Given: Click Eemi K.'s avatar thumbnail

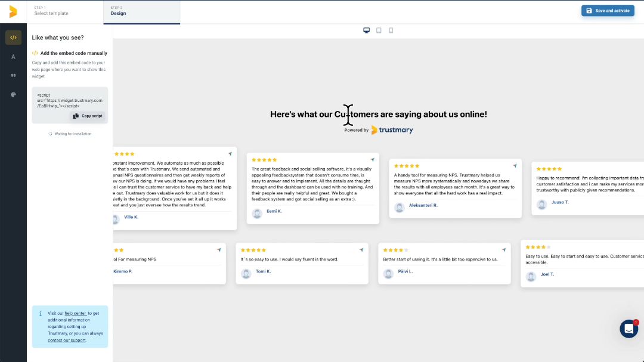Looking at the screenshot, I should coord(257,213).
